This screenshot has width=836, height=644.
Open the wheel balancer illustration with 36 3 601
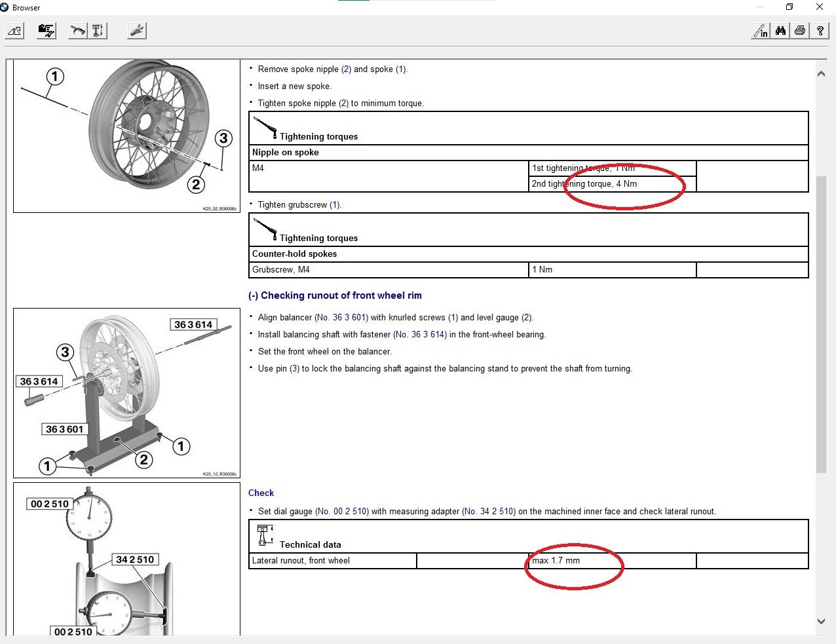click(126, 393)
